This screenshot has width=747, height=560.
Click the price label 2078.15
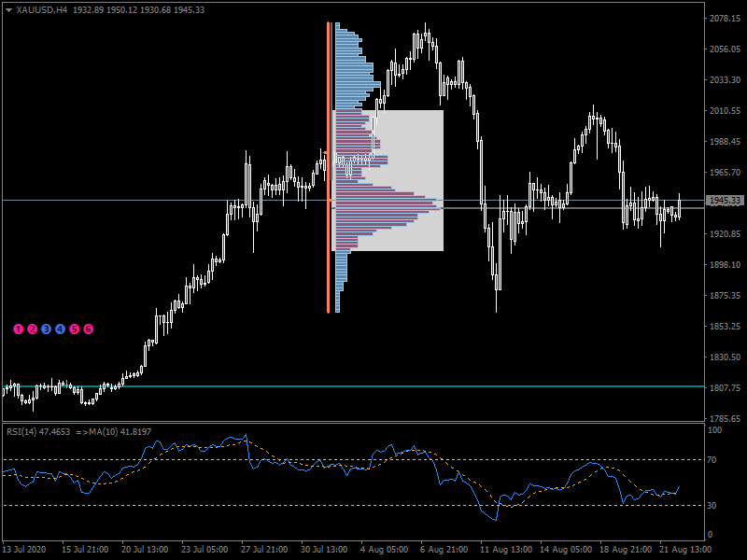[726, 18]
